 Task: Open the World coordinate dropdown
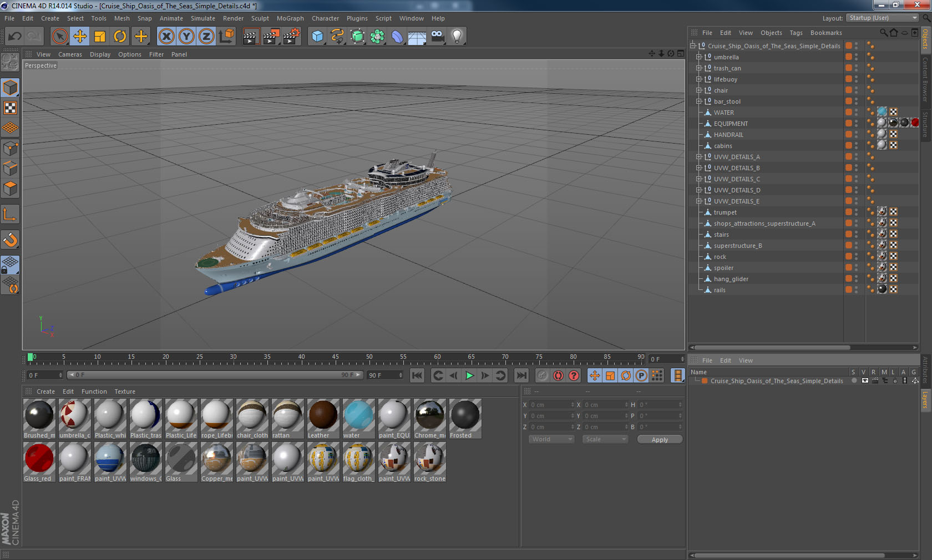551,439
